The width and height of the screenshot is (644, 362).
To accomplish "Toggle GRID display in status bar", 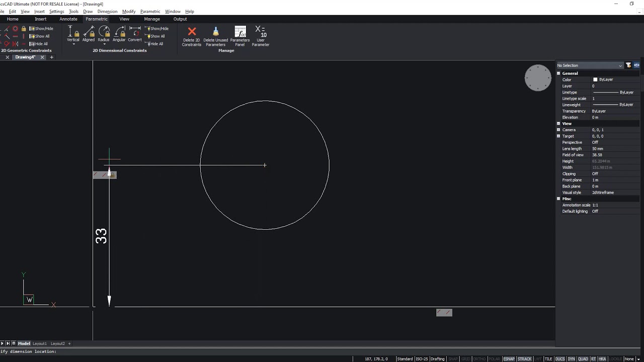I will (465, 359).
